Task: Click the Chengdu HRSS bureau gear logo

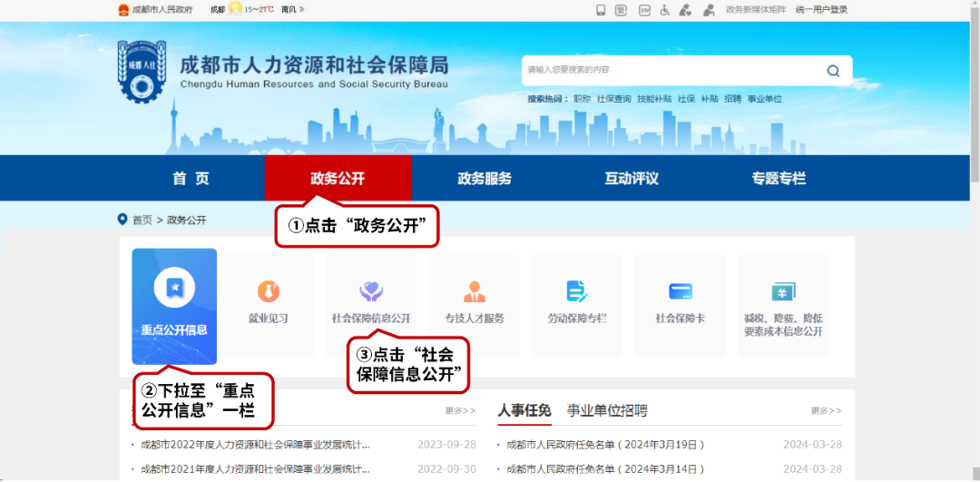Action: click(x=142, y=71)
